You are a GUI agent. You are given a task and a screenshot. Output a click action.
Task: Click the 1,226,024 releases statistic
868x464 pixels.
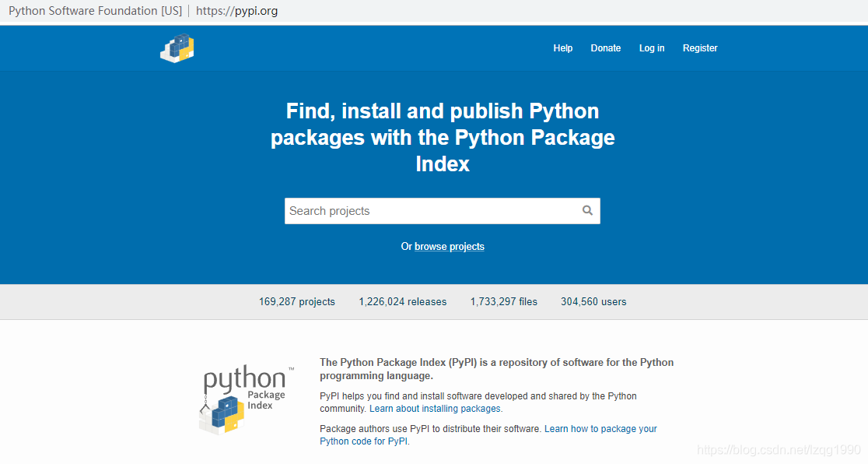402,301
